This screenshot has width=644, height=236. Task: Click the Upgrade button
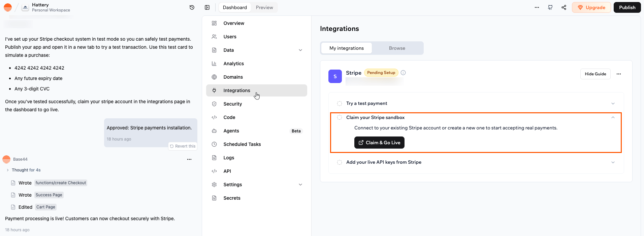pos(591,7)
